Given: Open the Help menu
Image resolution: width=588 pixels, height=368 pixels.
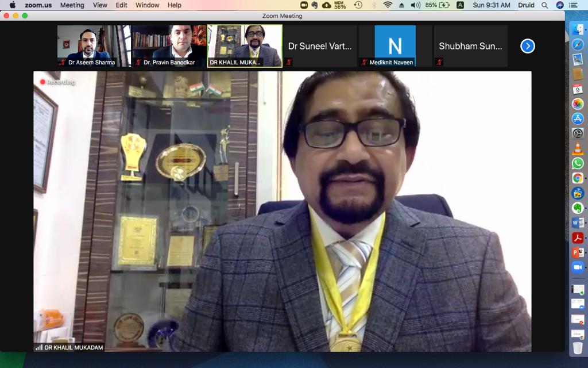Looking at the screenshot, I should click(175, 5).
